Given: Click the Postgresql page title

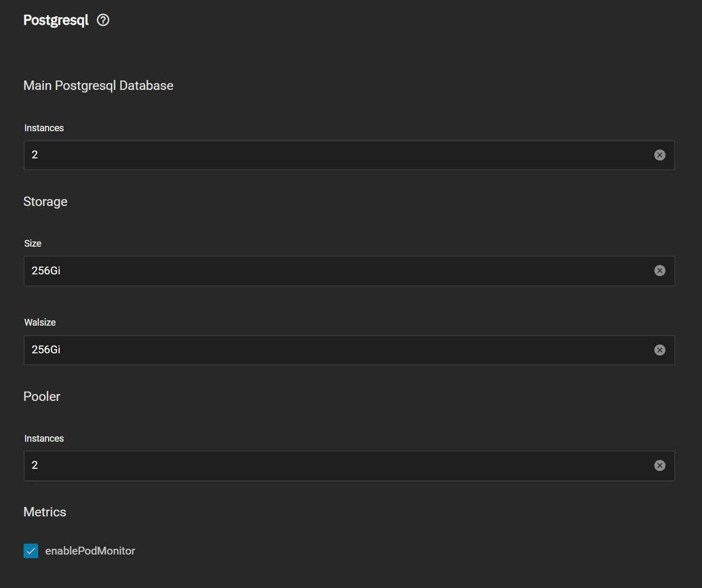Looking at the screenshot, I should (x=55, y=19).
